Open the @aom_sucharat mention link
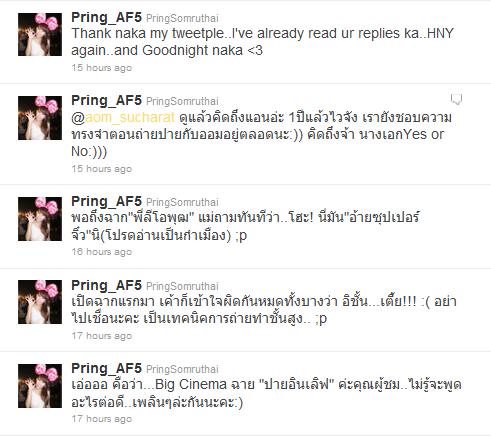491x436 pixels. point(123,117)
